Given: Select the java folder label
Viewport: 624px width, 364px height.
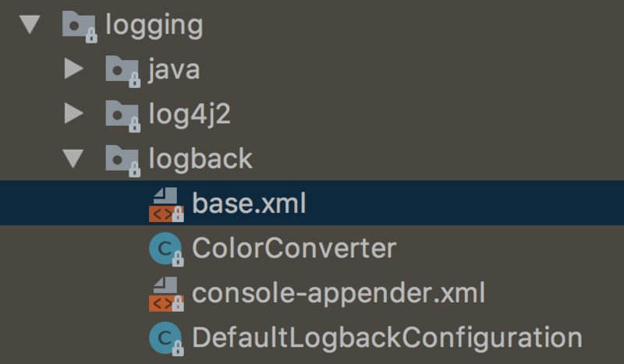Looking at the screenshot, I should tap(174, 70).
